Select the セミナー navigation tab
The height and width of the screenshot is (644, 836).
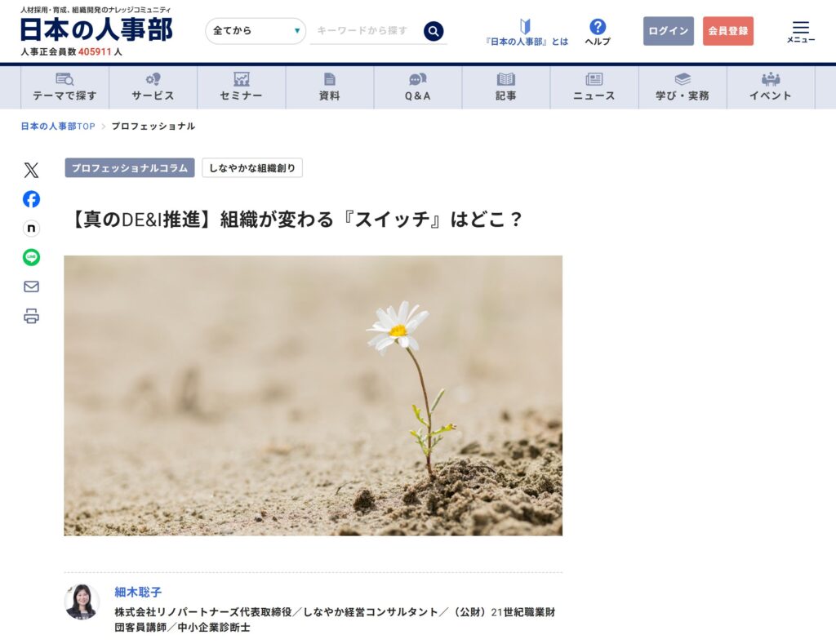[x=241, y=87]
